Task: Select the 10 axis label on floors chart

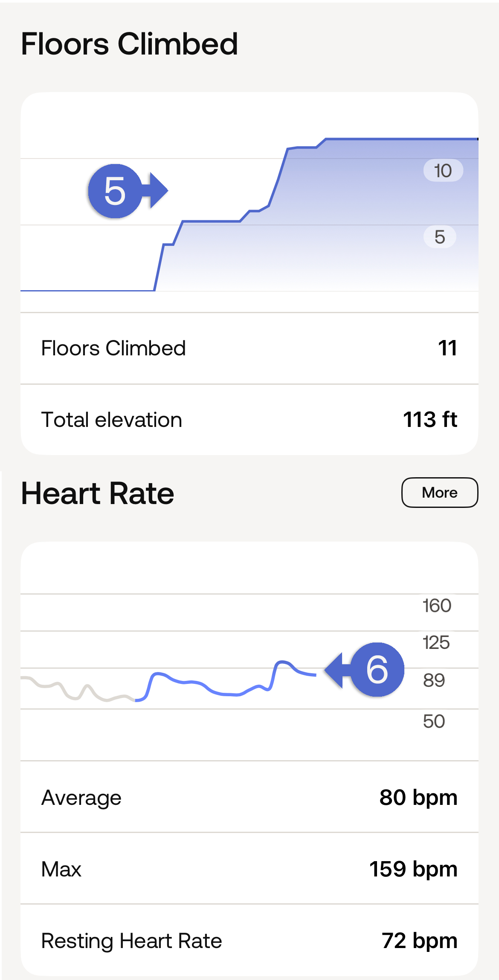Action: tap(443, 171)
